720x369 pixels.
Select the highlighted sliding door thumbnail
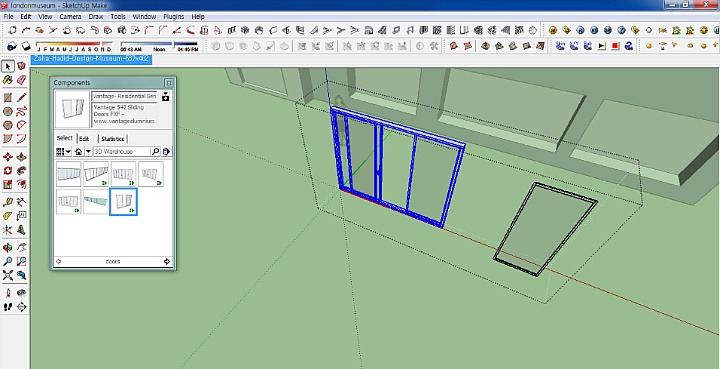(x=124, y=201)
